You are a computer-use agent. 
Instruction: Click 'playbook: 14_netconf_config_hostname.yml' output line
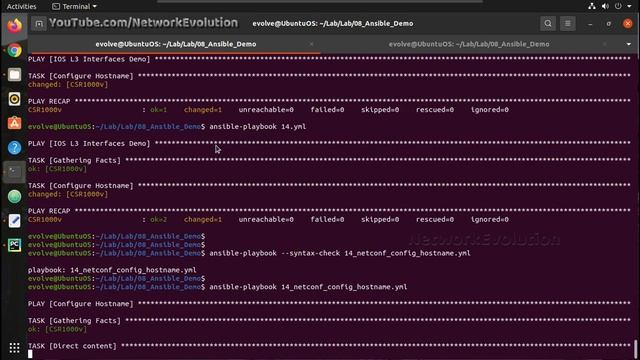click(112, 270)
